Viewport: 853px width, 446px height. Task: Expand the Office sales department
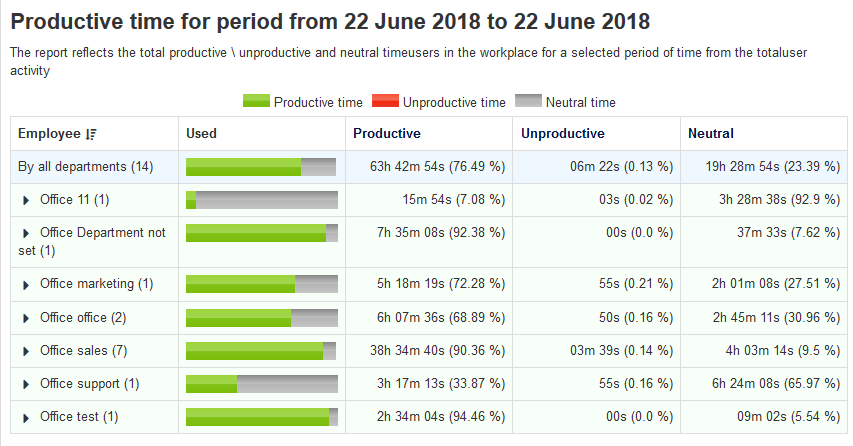pyautogui.click(x=27, y=351)
